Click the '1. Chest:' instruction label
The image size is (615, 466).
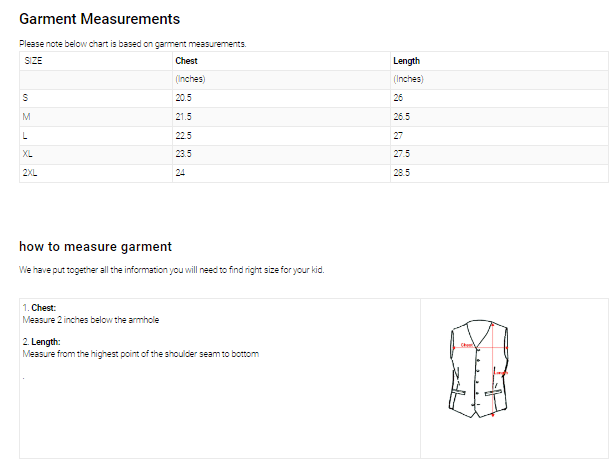39,308
